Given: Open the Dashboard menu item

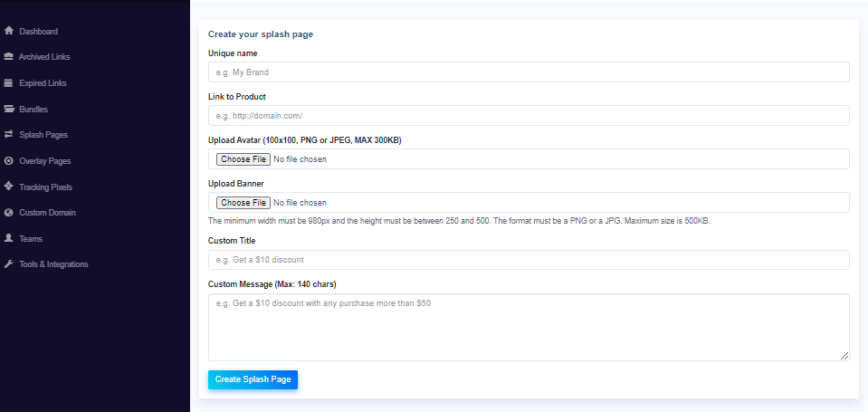Looking at the screenshot, I should 38,32.
